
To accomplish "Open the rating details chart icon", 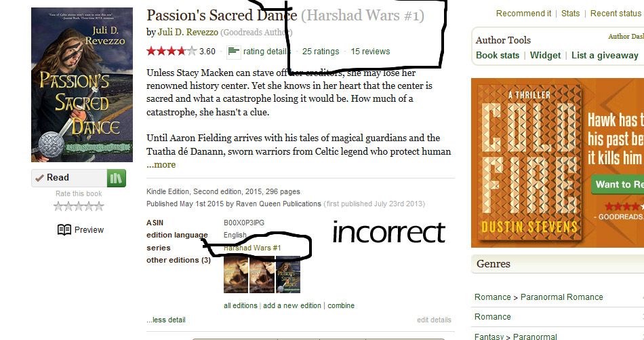I will point(234,52).
